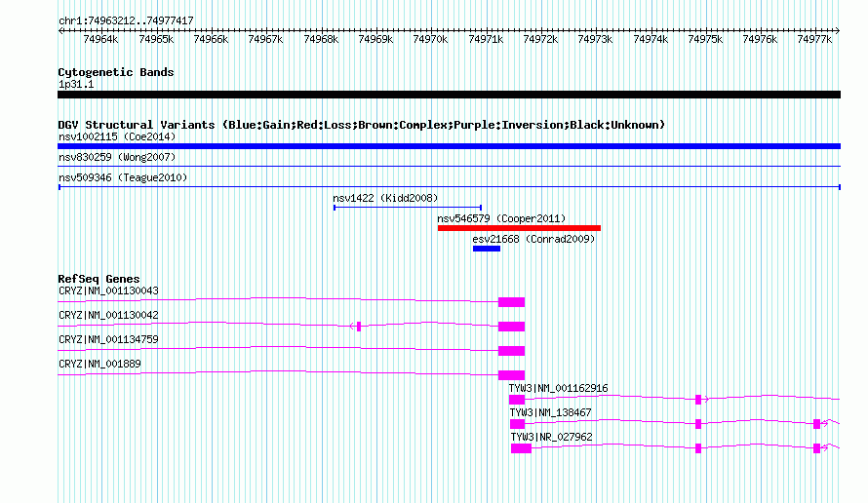Click the nsv1002115 (Coe2014) variant label
Viewport: 868px width, 503px height.
[x=117, y=136]
